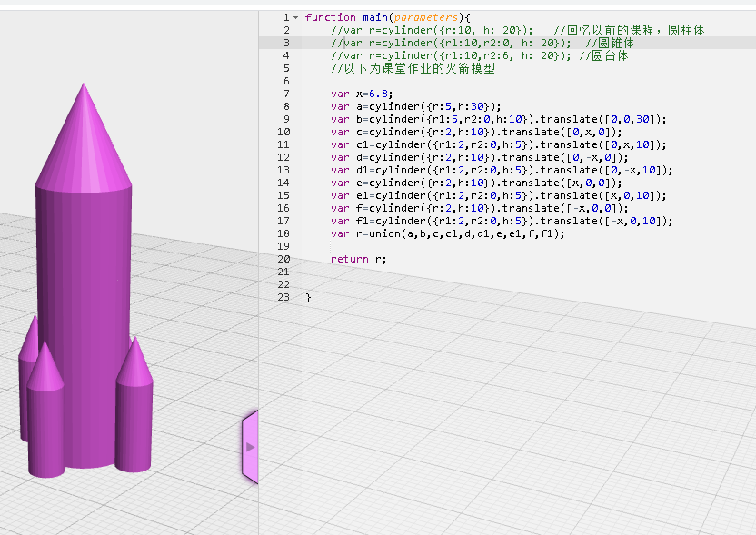Click the commented line with 圆台体

(479, 55)
